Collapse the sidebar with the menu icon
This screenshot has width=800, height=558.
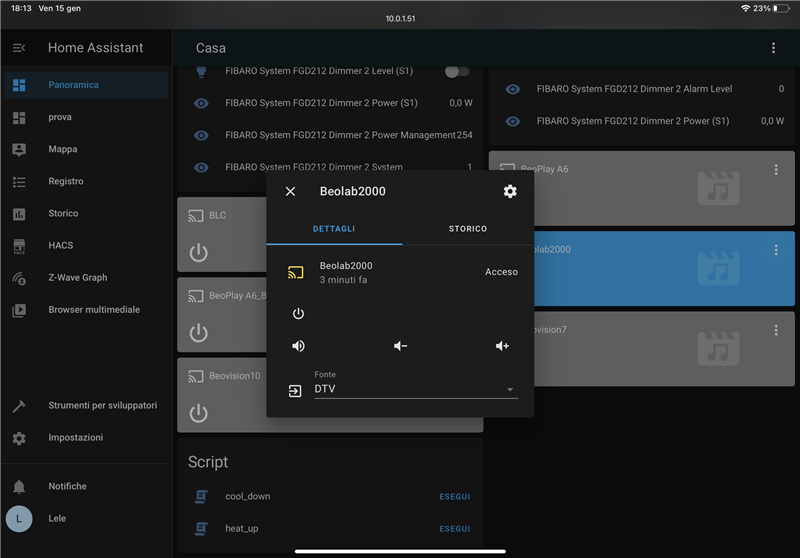pyautogui.click(x=19, y=48)
